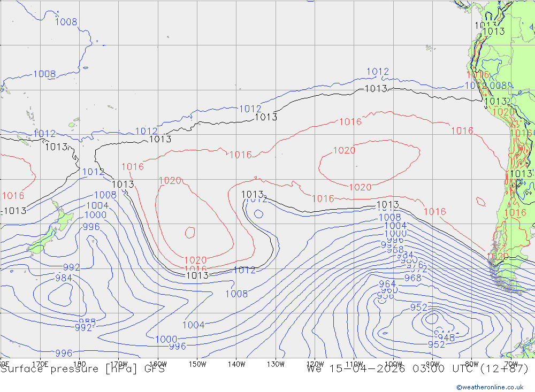Click the 160W longitude axis label
The width and height of the screenshot is (535, 392).
(158, 364)
